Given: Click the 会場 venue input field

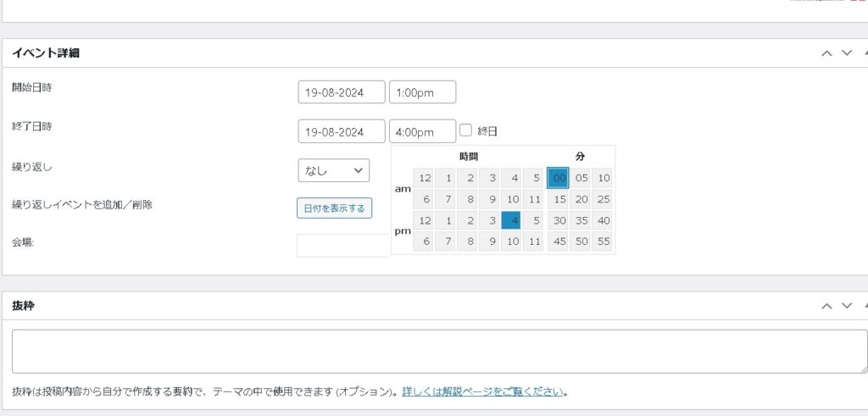Looking at the screenshot, I should pyautogui.click(x=343, y=245).
